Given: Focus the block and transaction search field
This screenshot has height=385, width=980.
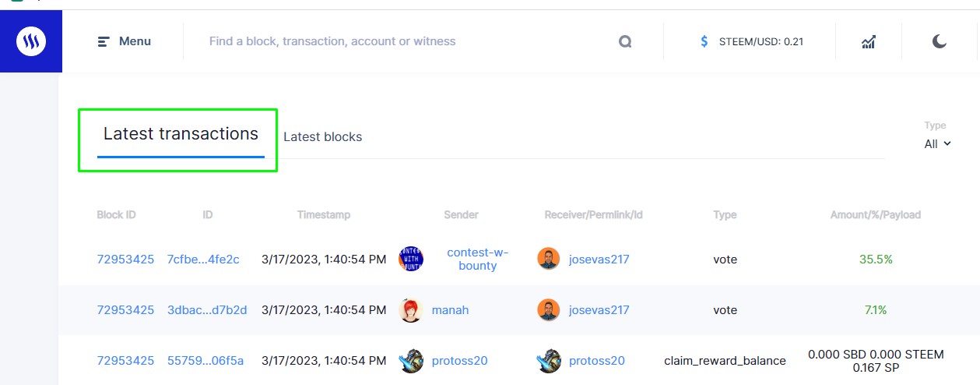Looking at the screenshot, I should 405,41.
